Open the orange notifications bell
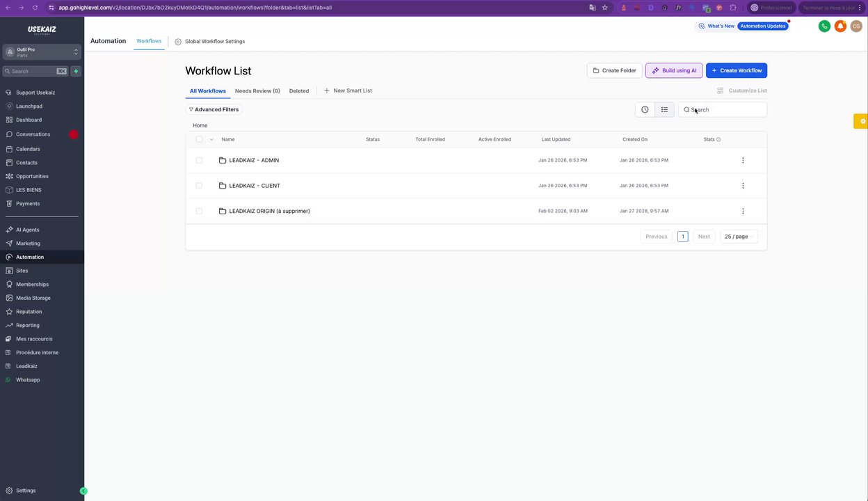The image size is (868, 501). (x=840, y=26)
